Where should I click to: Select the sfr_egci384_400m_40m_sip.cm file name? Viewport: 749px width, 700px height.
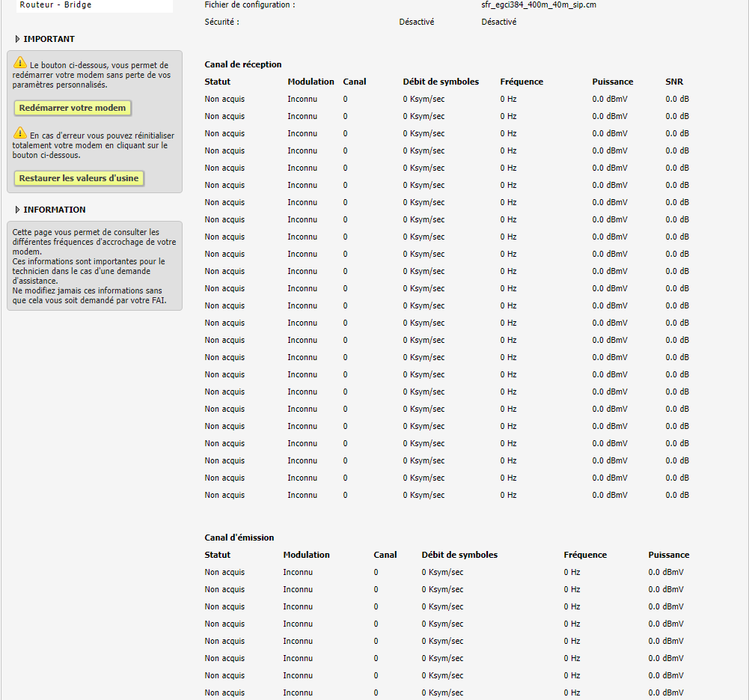coord(539,4)
